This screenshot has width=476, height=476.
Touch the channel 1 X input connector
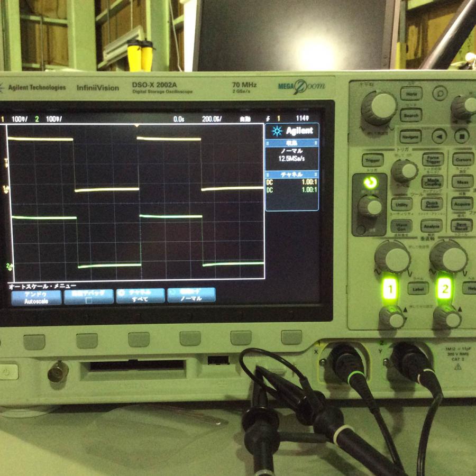347,363
